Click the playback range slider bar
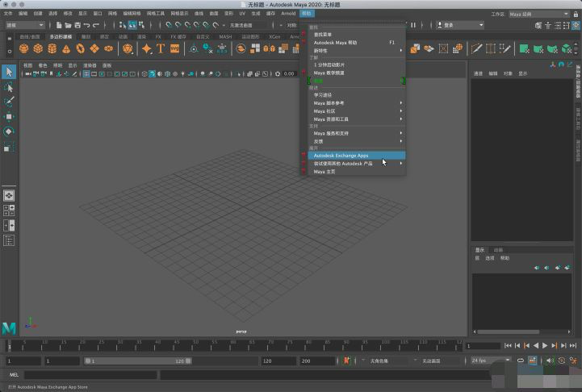The width and height of the screenshot is (582, 392). click(138, 361)
